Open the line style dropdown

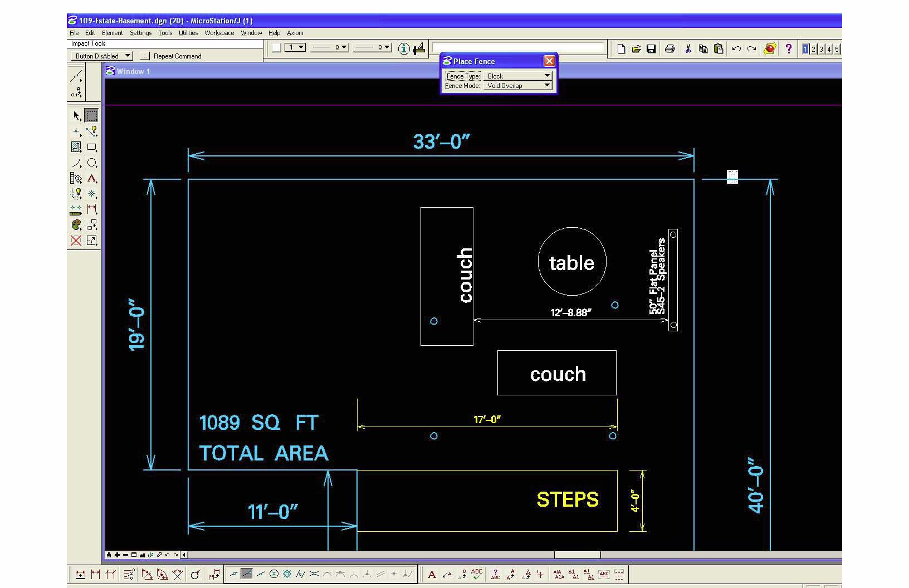(x=330, y=47)
